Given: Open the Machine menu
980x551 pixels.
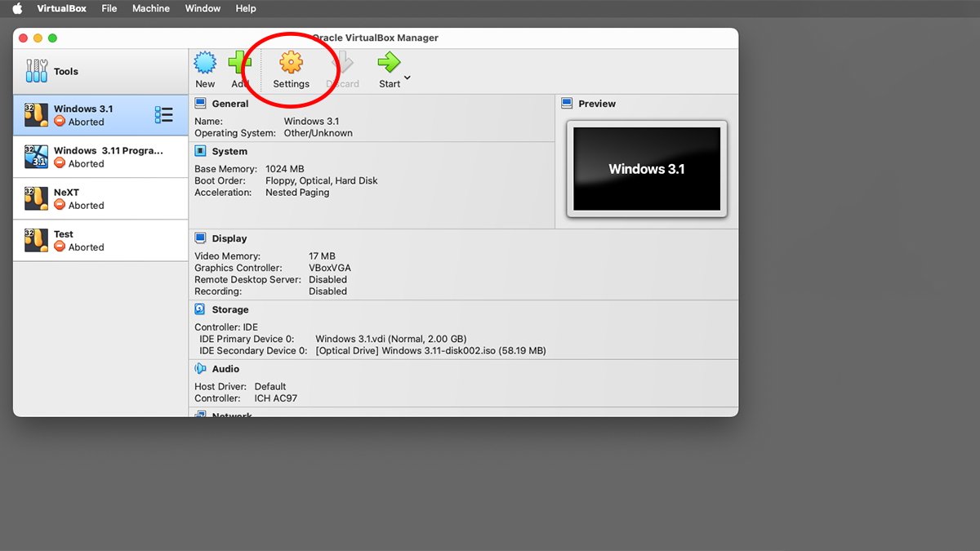Looking at the screenshot, I should pyautogui.click(x=151, y=8).
